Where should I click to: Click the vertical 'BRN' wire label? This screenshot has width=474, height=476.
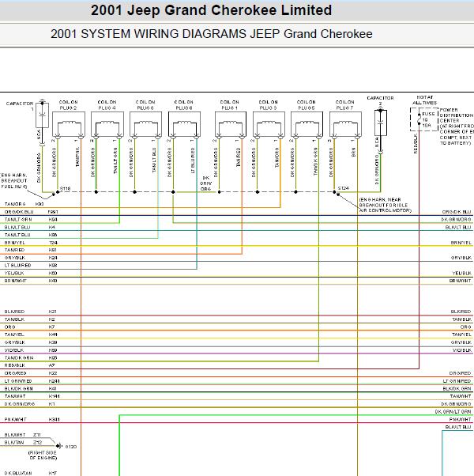pyautogui.click(x=353, y=152)
